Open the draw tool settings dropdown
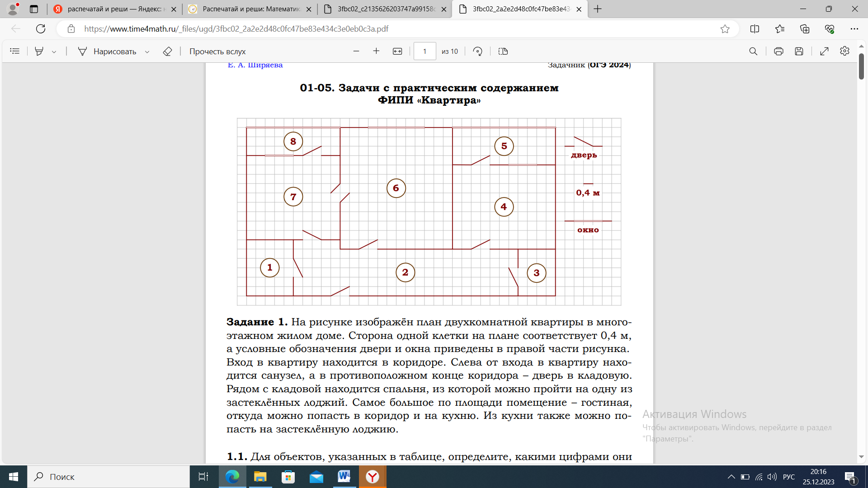Viewport: 868px width, 488px height. click(147, 52)
